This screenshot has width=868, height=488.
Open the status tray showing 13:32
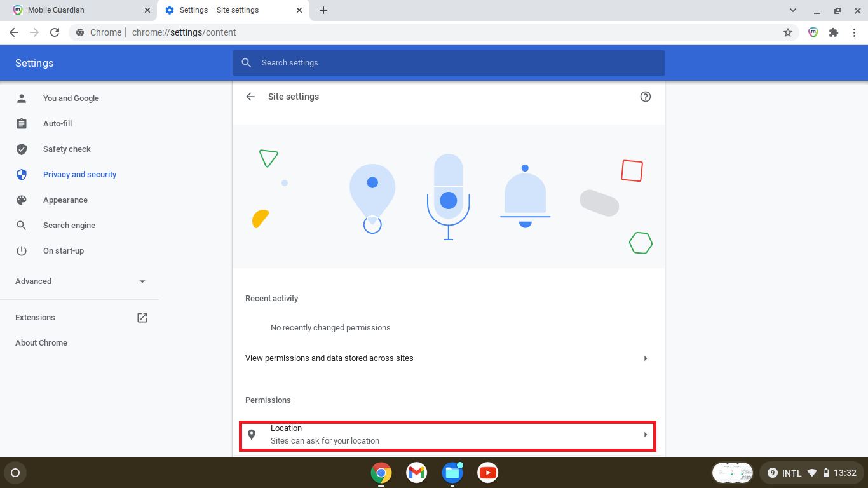(811, 473)
